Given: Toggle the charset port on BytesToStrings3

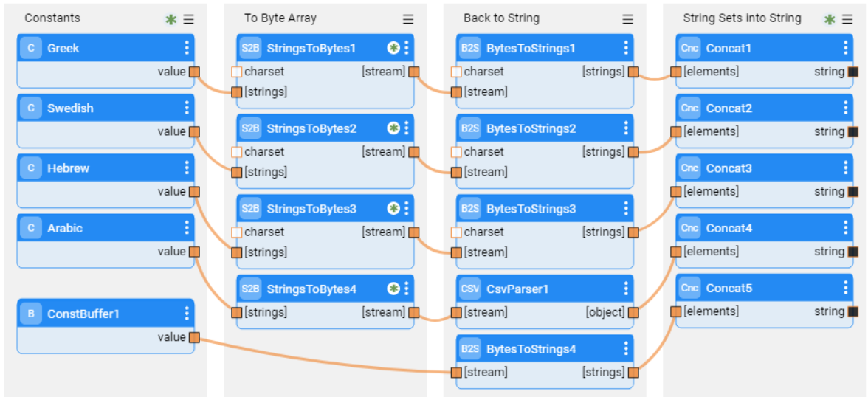Looking at the screenshot, I should (456, 232).
